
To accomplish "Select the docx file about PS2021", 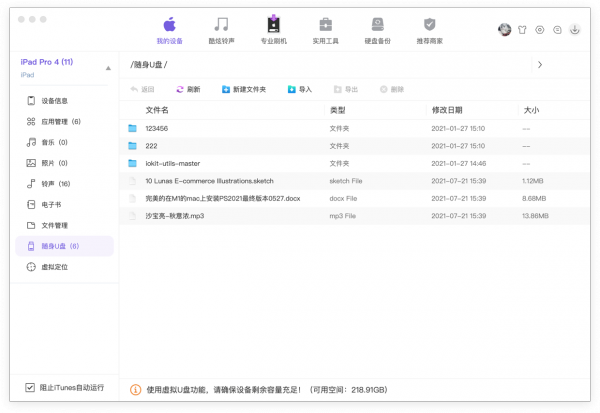I will click(x=354, y=199).
